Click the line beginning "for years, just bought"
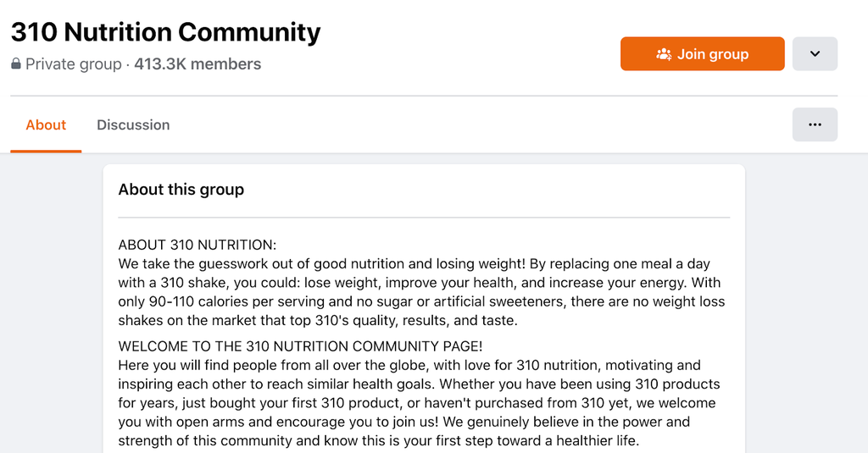The height and width of the screenshot is (453, 868). point(417,403)
